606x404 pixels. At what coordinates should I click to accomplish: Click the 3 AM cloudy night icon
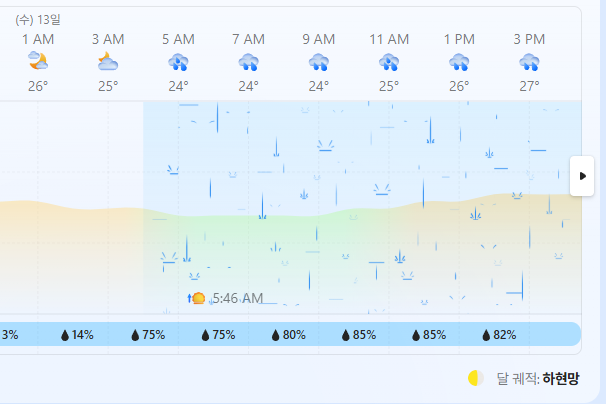[108, 61]
